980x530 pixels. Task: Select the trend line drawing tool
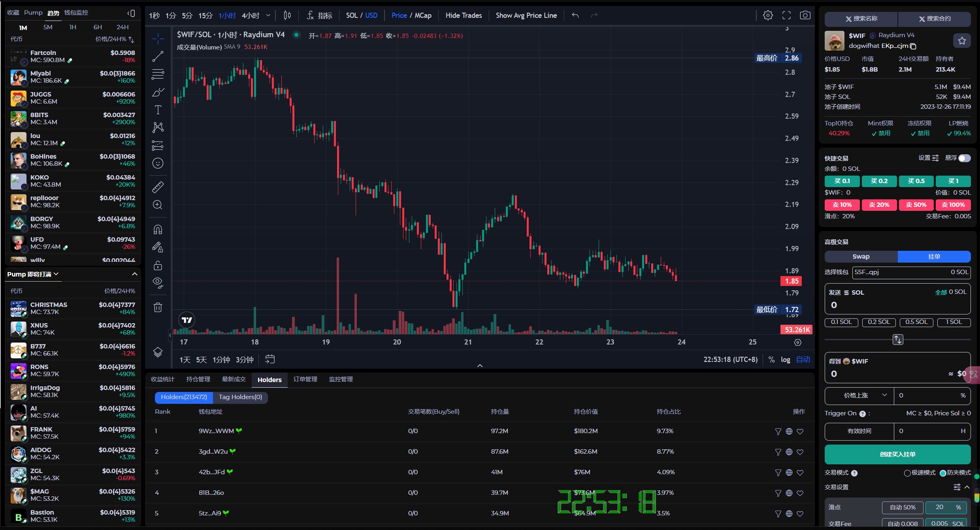tap(158, 57)
